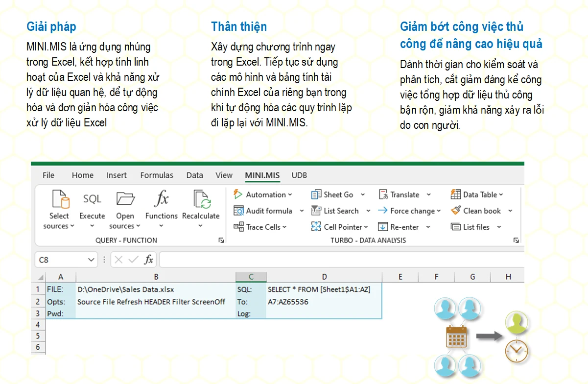Screen dimensions: 588x384
Task: Click the SQL: label cell
Action: [251, 289]
